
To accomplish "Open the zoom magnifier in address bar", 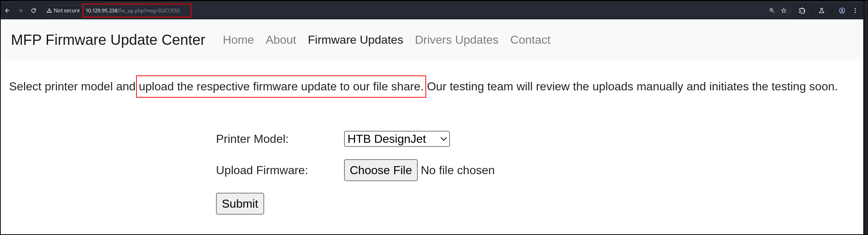I will tap(772, 11).
